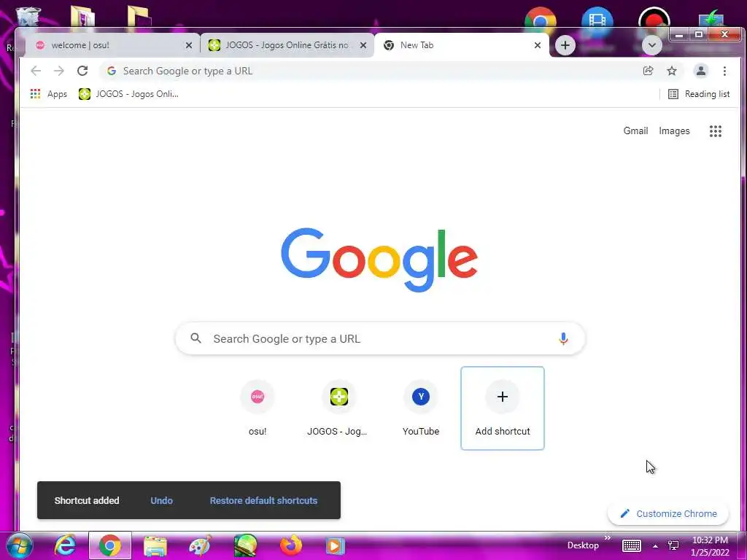Open Apps from the bookmarks bar
This screenshot has width=747, height=560.
49,94
